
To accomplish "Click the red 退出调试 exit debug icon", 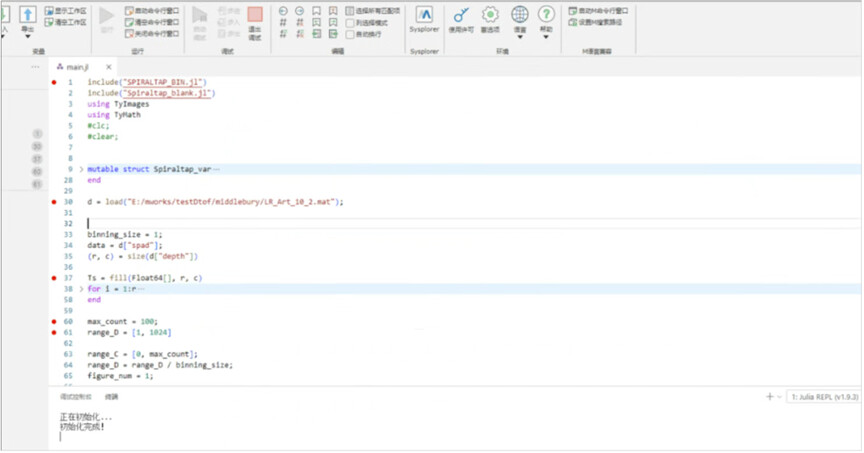I will pyautogui.click(x=255, y=14).
